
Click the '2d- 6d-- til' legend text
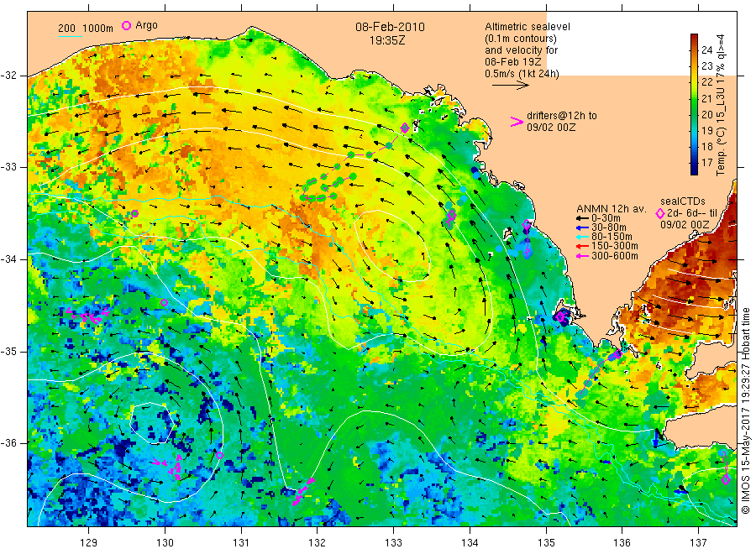[x=692, y=213]
